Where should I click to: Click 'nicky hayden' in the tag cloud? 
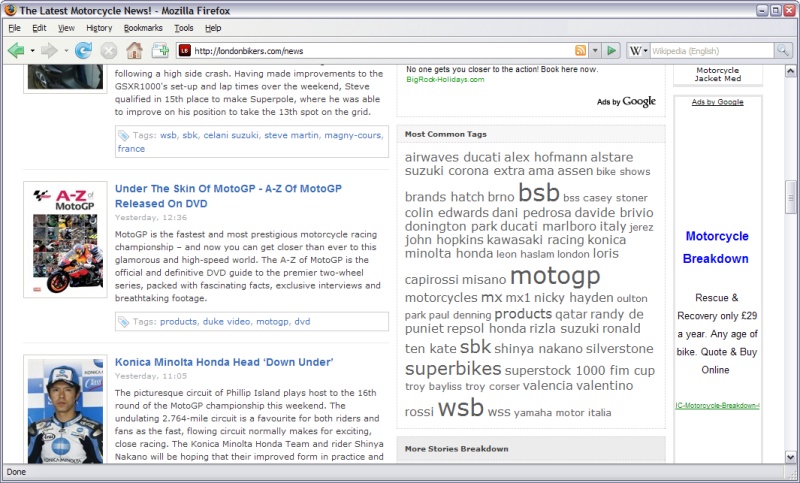[573, 298]
